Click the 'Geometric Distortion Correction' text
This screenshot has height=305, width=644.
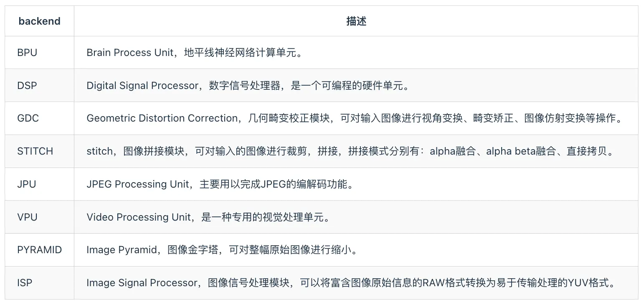(x=162, y=118)
